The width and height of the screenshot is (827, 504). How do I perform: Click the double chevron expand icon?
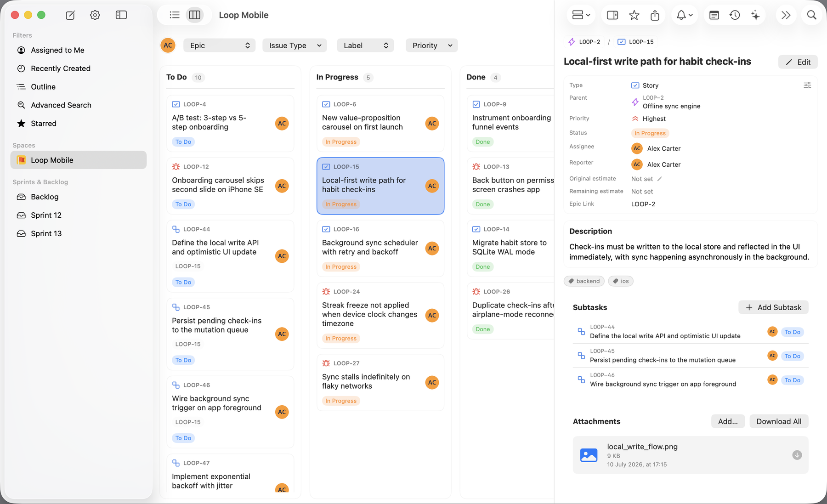click(786, 15)
